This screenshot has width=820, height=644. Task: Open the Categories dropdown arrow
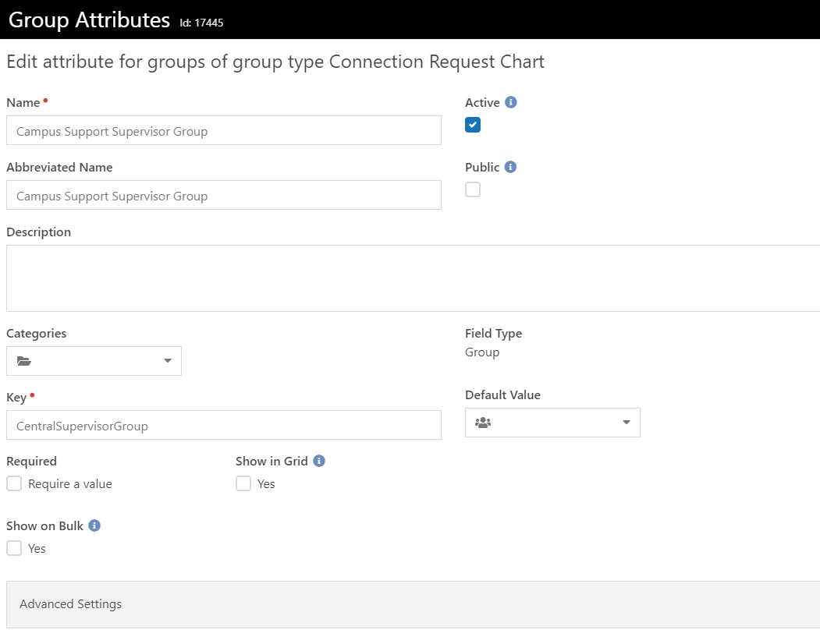coord(167,361)
